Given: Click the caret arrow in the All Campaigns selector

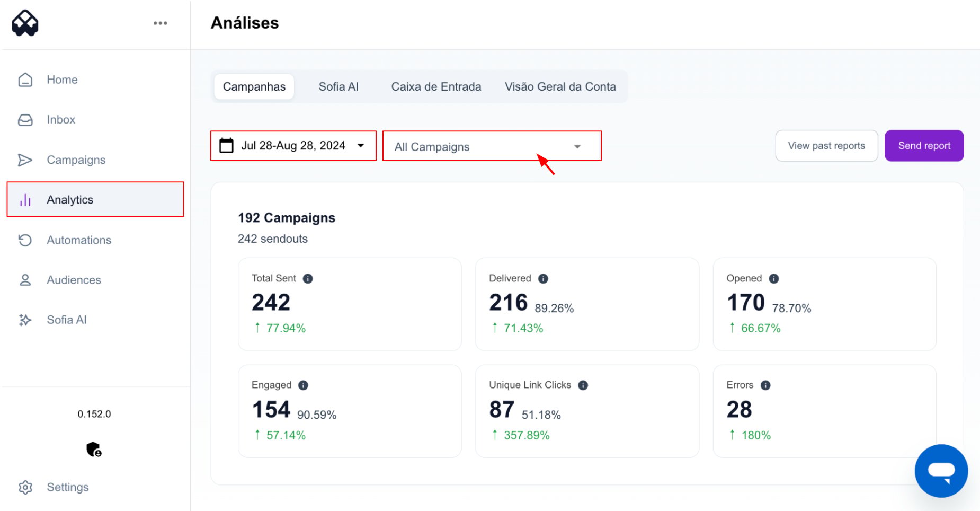Looking at the screenshot, I should [x=577, y=146].
